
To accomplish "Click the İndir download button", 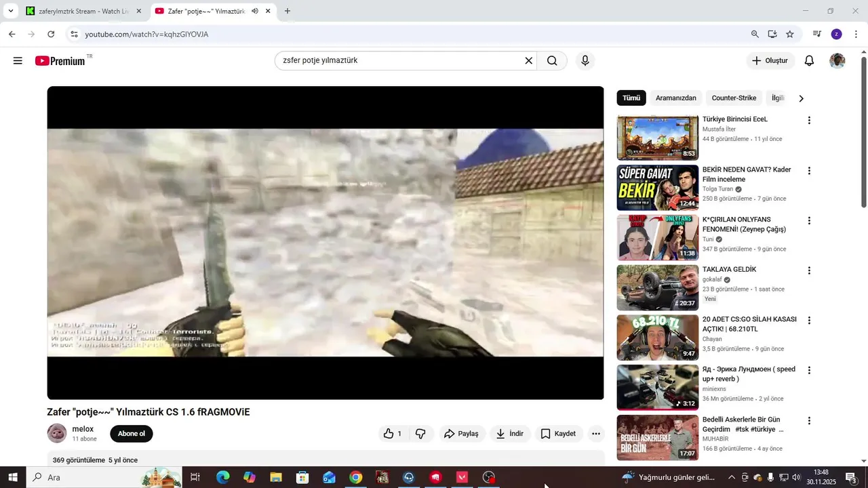I will 510,434.
